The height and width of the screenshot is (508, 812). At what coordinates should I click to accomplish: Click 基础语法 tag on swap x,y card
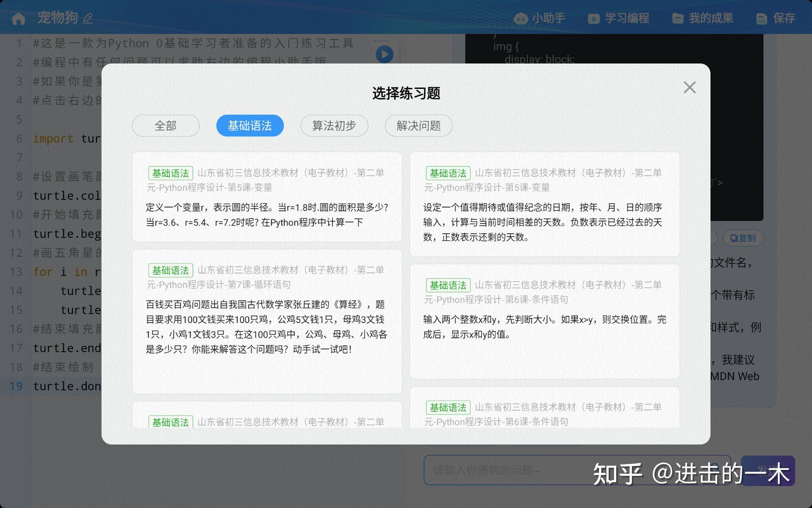coord(448,285)
